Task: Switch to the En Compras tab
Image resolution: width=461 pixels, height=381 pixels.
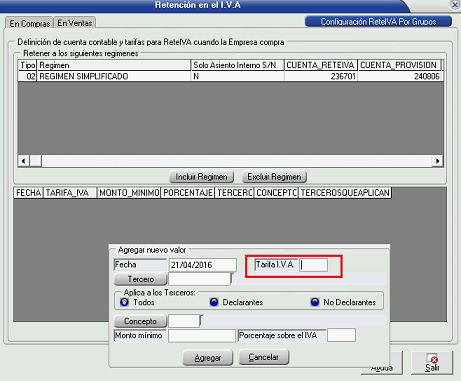Action: point(29,23)
